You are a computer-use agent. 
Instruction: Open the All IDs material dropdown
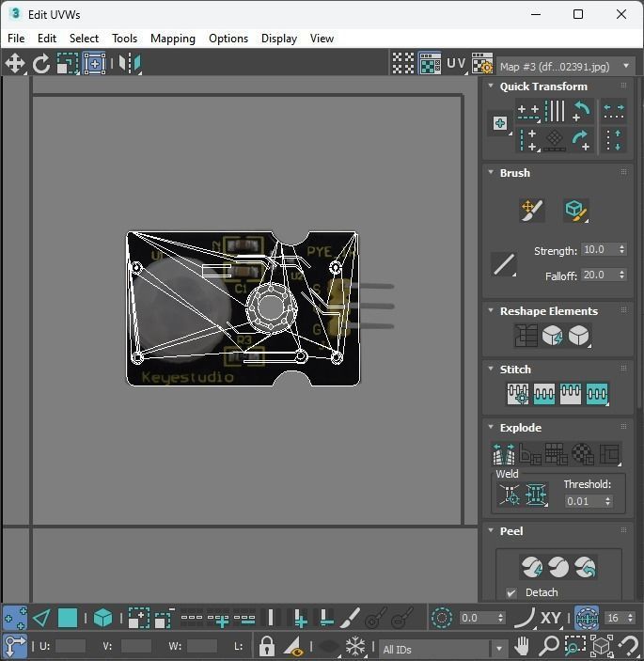[x=442, y=649]
